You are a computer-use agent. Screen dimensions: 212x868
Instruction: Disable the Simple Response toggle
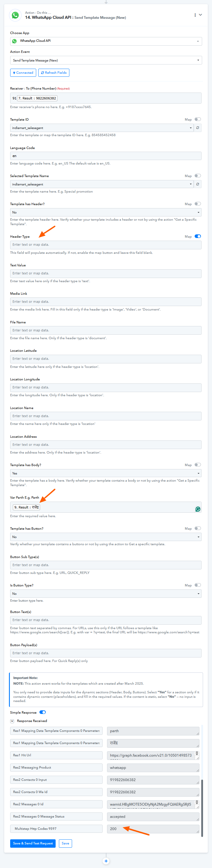[x=42, y=712]
